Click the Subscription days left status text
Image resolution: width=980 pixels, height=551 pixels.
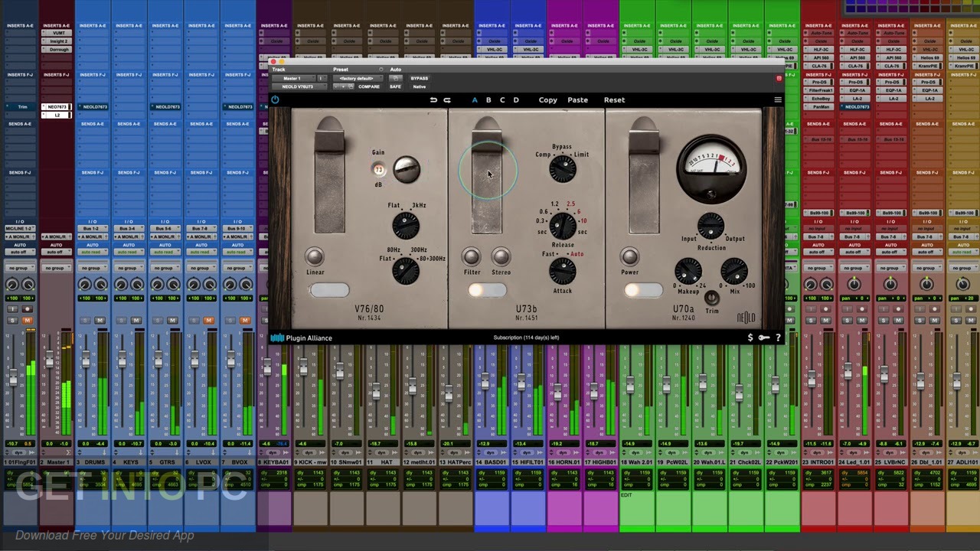[527, 337]
